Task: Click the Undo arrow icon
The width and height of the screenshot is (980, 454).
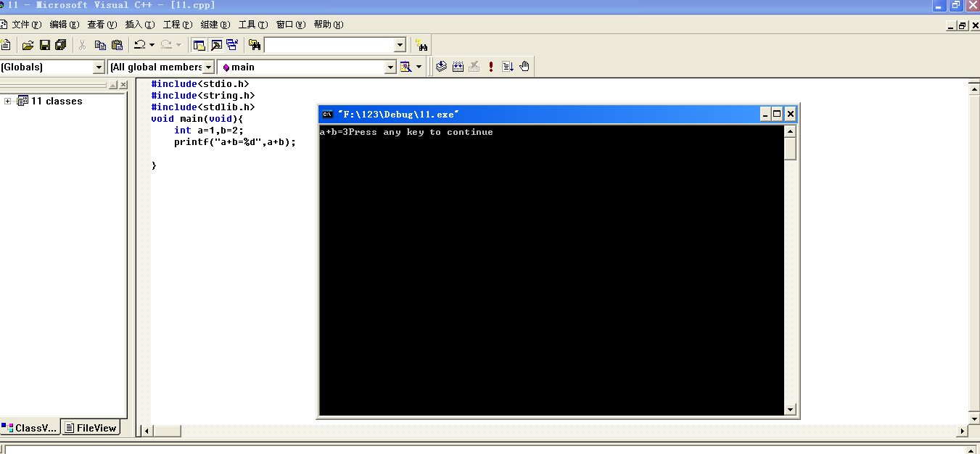Action: (140, 45)
